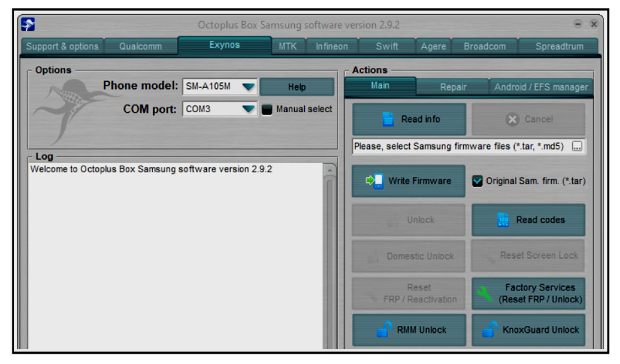Click the Write Firmware button
620x364 pixels.
[x=409, y=181]
